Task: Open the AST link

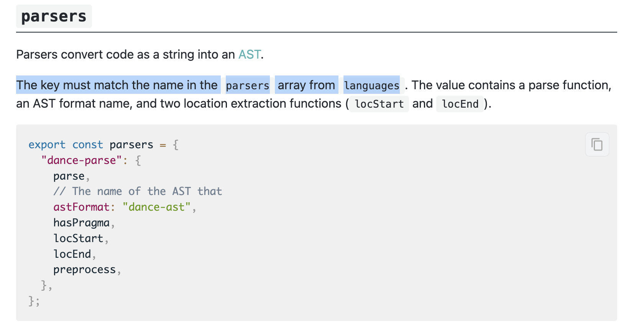Action: (250, 54)
